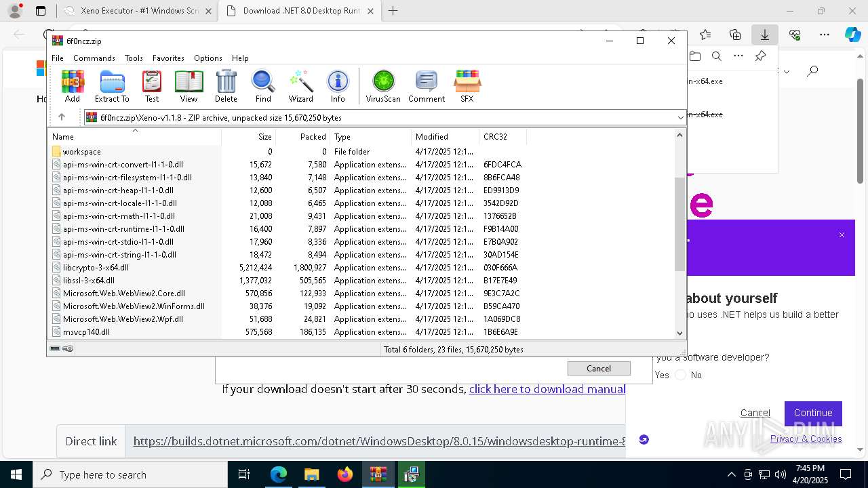Click the Add toolbar icon in WinRAR

tap(73, 86)
